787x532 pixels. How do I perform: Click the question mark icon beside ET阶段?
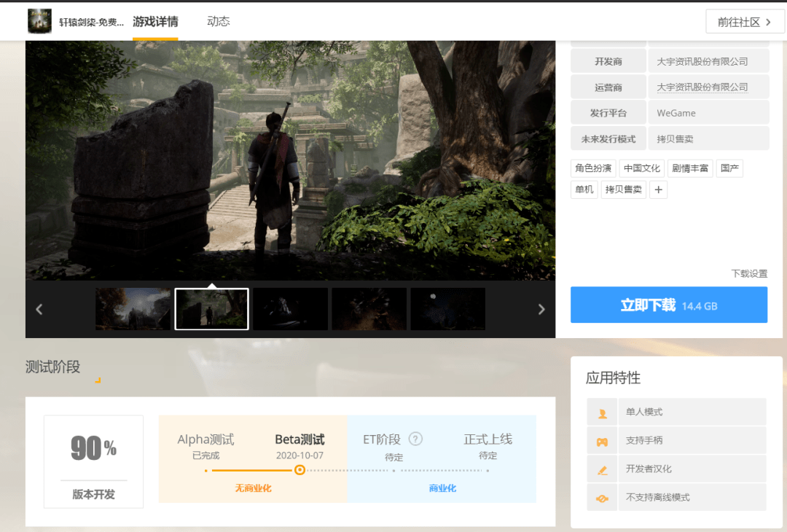[415, 439]
